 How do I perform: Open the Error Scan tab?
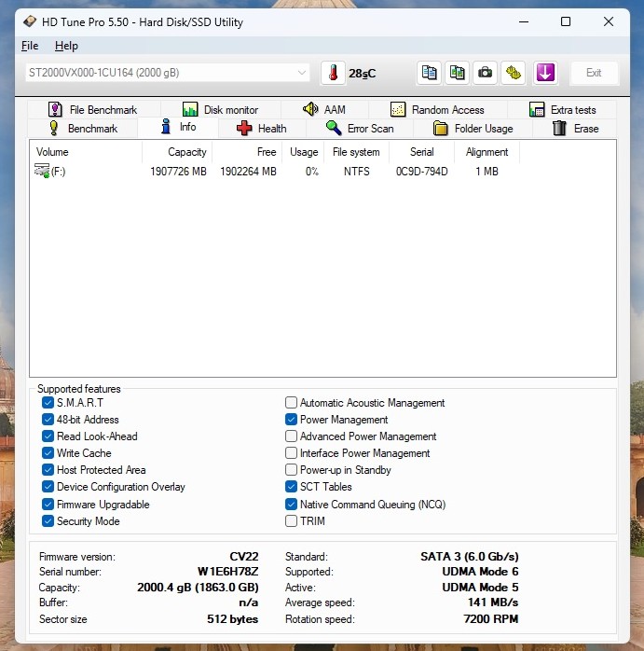[x=360, y=129]
